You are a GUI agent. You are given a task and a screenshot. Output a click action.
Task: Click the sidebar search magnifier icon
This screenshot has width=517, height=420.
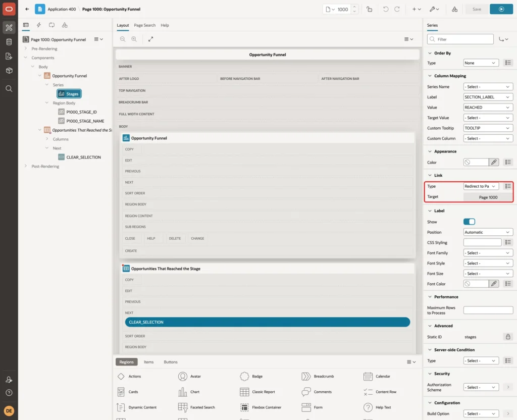pos(9,89)
